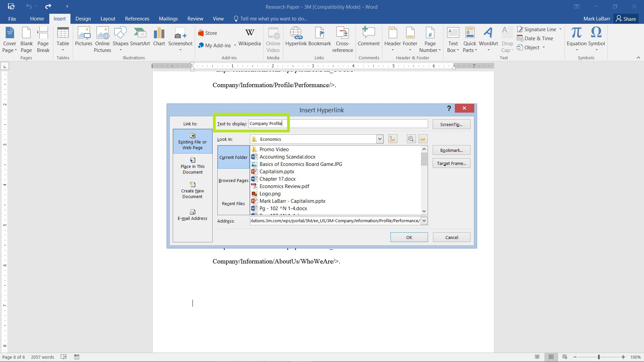Open the Address bar dropdown
644x362 pixels.
[424, 221]
